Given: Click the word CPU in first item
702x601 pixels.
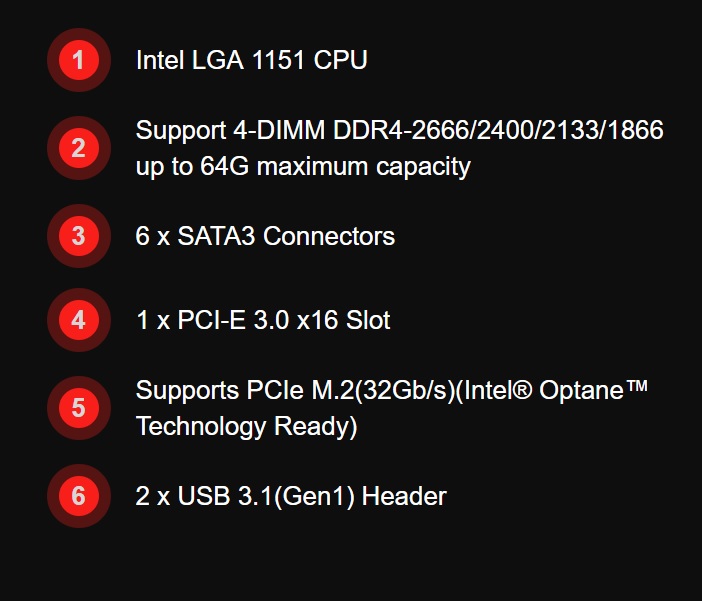Looking at the screenshot, I should click(x=340, y=60).
